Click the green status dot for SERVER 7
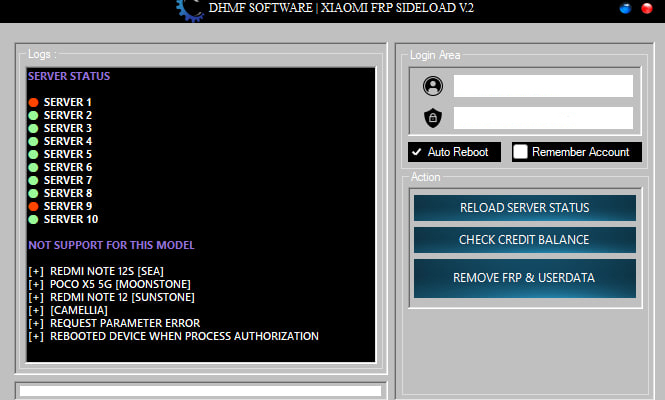The image size is (665, 400). 34,180
